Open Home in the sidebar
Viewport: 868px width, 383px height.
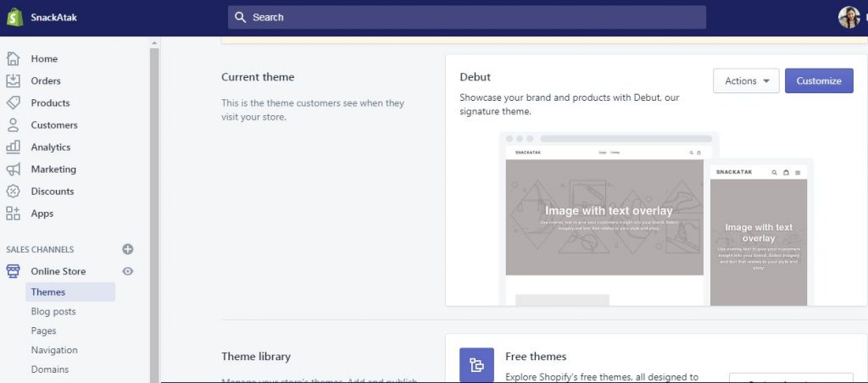pos(44,58)
